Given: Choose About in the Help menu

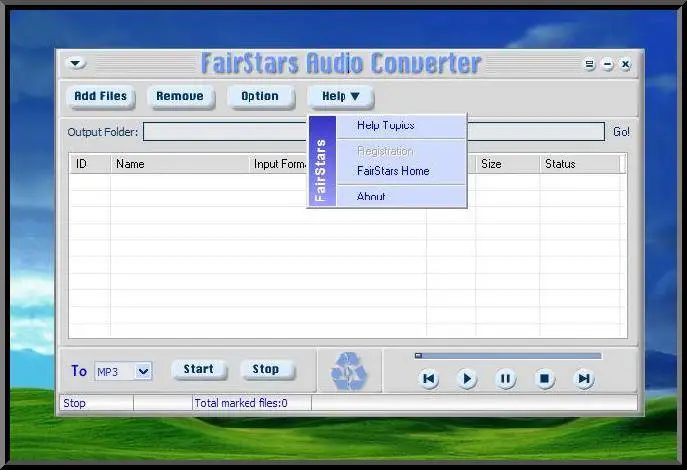Looking at the screenshot, I should pyautogui.click(x=401, y=196).
